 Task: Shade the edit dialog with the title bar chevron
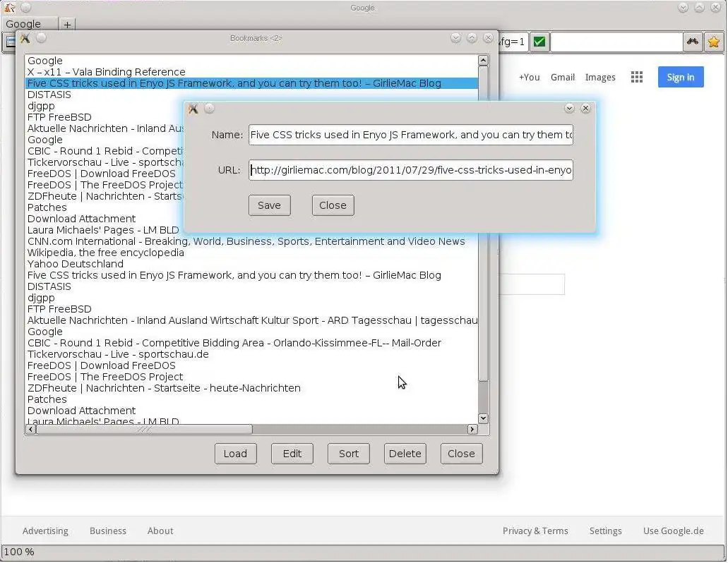pyautogui.click(x=569, y=109)
